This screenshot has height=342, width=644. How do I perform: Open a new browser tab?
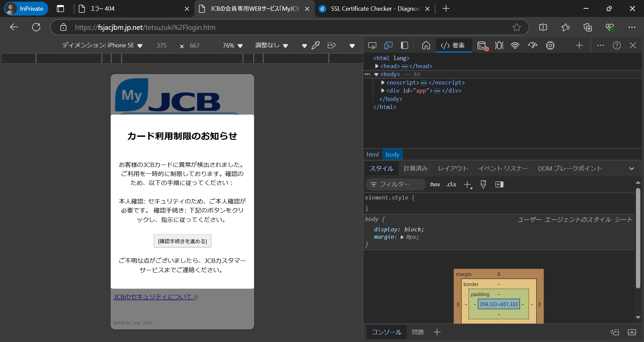coord(446,9)
